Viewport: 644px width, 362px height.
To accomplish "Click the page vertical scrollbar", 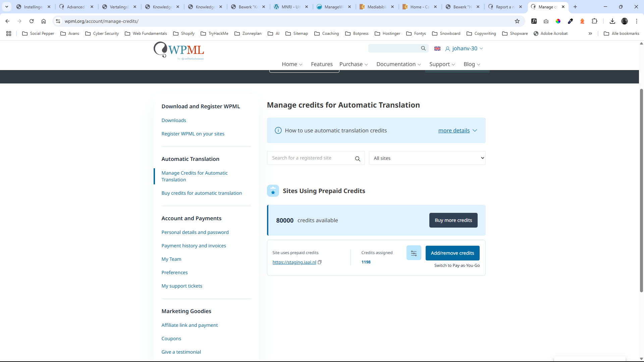I will click(641, 190).
